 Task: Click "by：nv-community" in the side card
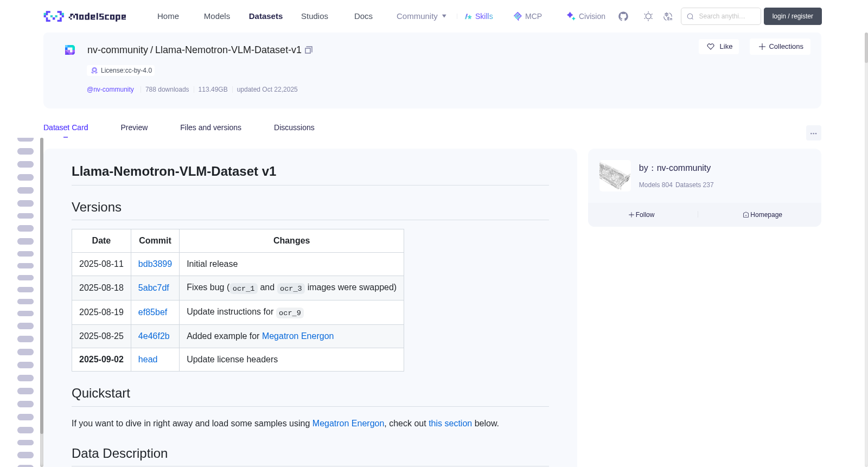click(x=675, y=168)
